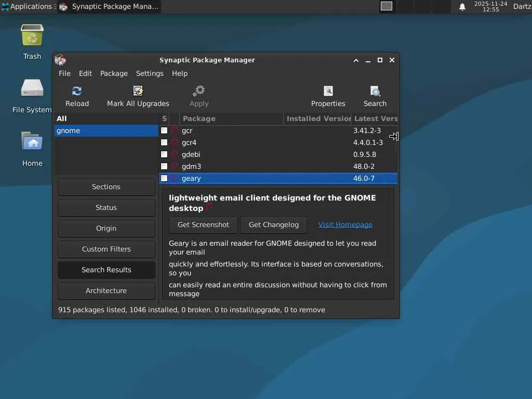This screenshot has height=399, width=532.
Task: Click version 48.0-2 cell
Action: click(364, 166)
